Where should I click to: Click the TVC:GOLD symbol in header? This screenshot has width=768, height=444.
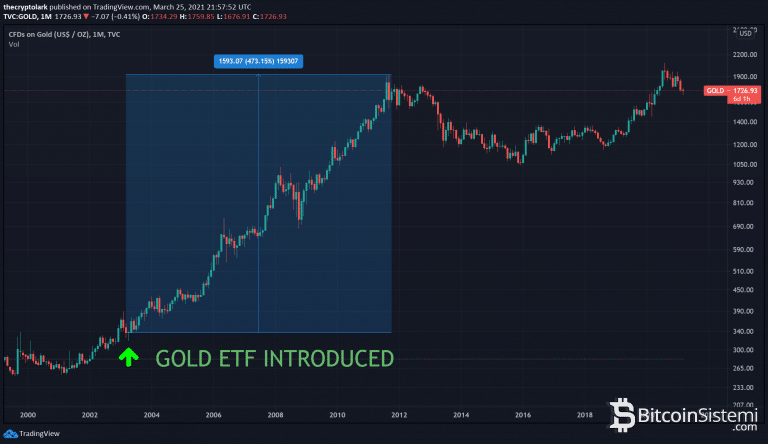point(23,18)
